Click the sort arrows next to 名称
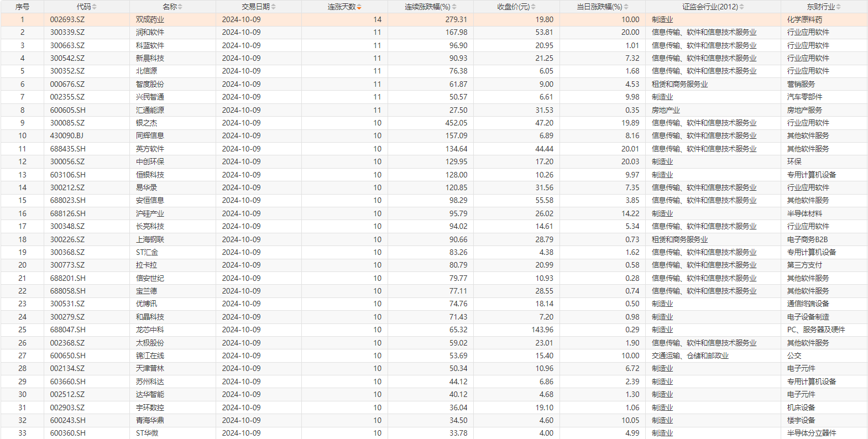 (180, 7)
